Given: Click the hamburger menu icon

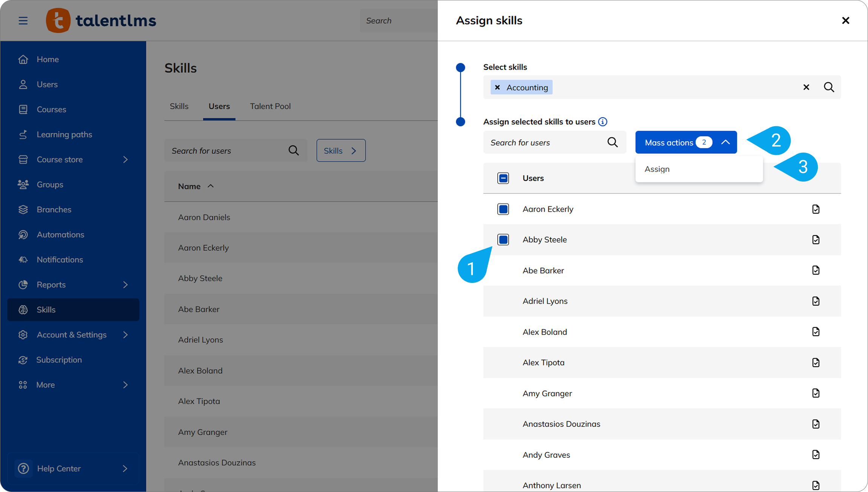Looking at the screenshot, I should [x=23, y=21].
